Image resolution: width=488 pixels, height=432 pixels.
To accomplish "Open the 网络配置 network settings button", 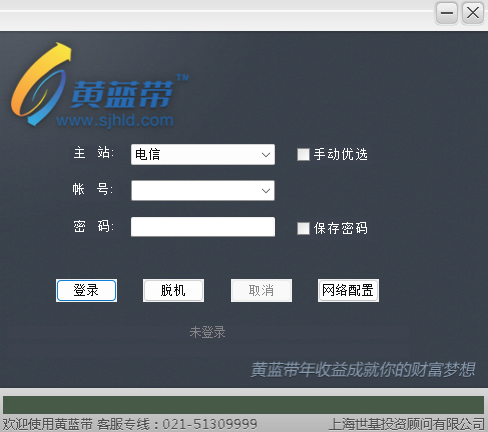I will click(348, 290).
